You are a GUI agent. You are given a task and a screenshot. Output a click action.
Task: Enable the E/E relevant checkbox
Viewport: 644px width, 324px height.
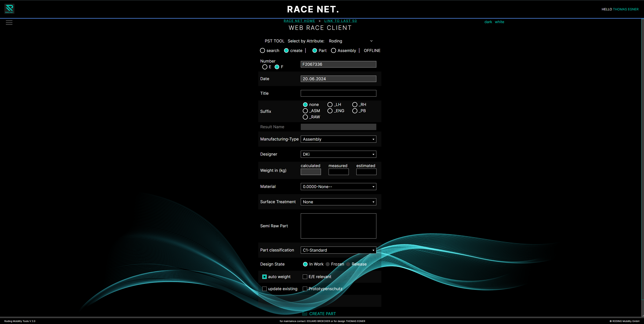[305, 277]
